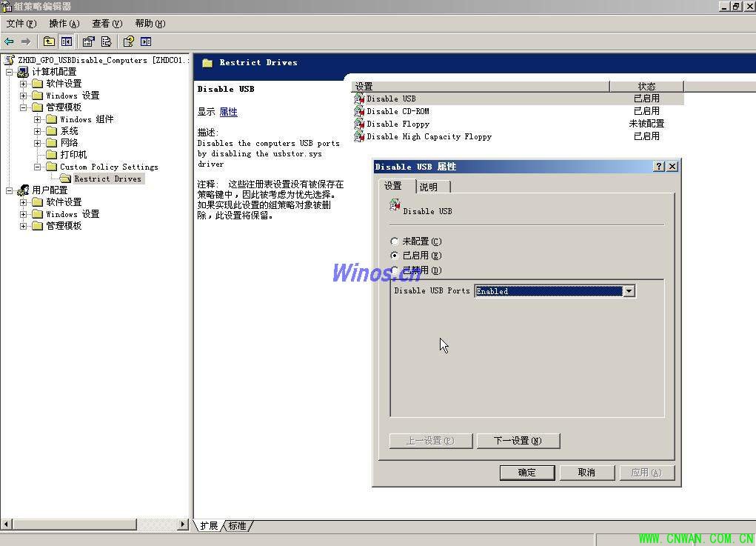This screenshot has height=546, width=756.
Task: Select the 已启用 radio button
Action: 395,256
